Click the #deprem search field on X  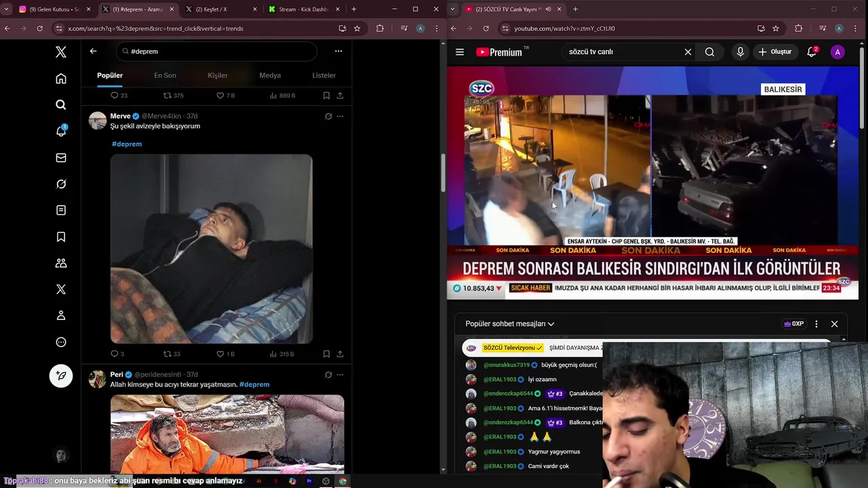[217, 52]
